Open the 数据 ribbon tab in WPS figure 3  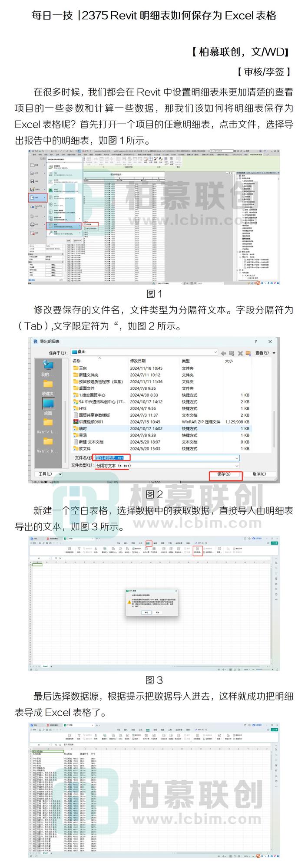click(148, 543)
